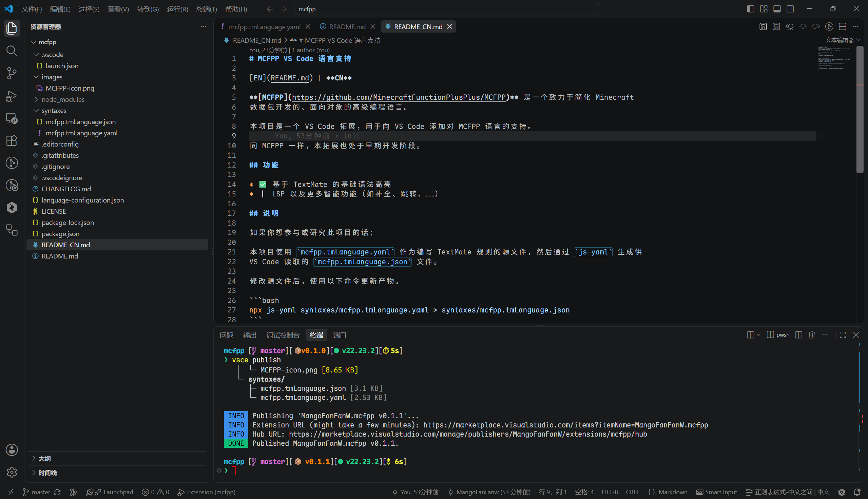
Task: Toggle primary side bar layout icon
Action: tap(750, 9)
